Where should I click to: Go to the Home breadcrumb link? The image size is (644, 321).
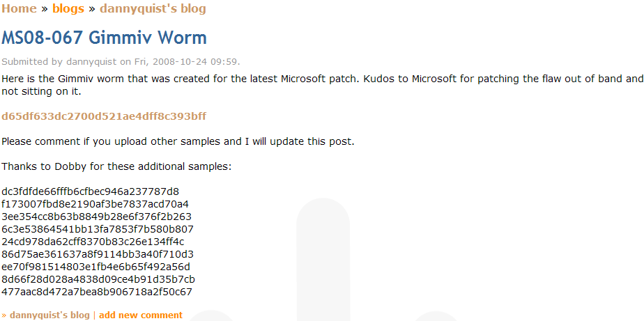[19, 9]
